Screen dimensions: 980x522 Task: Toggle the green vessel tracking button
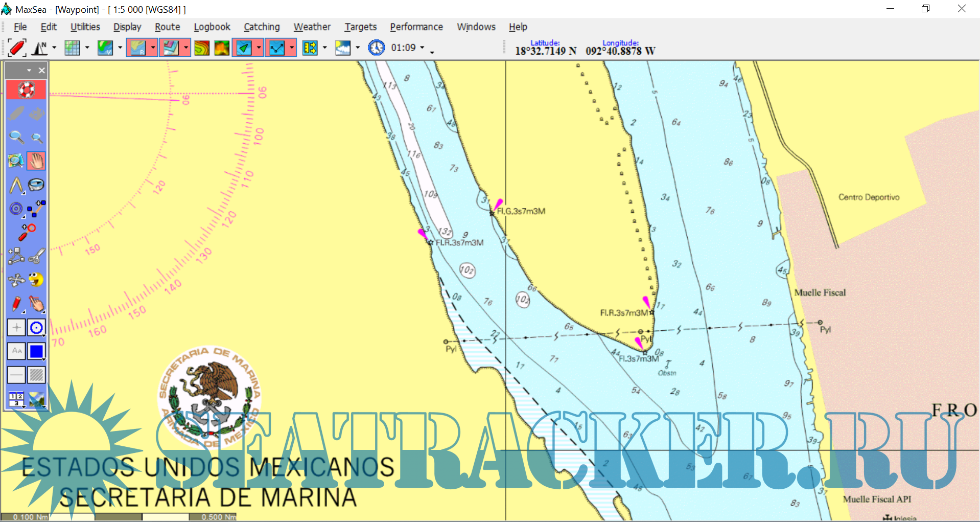coord(244,48)
